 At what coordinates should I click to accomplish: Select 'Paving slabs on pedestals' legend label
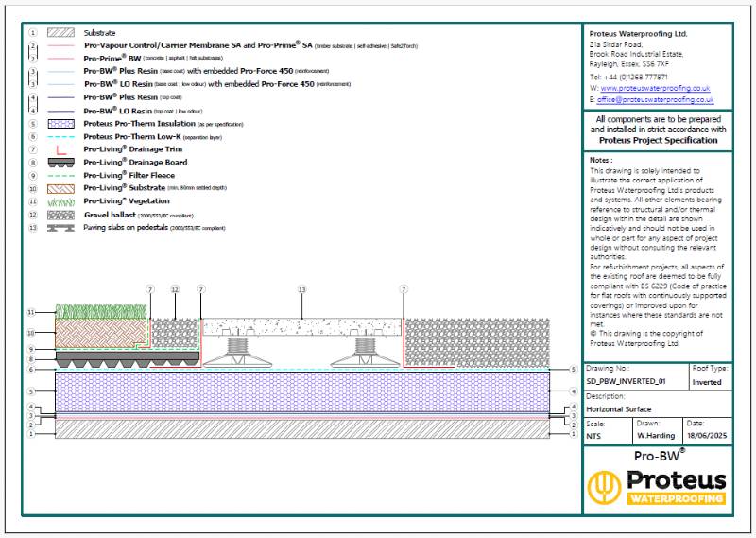[126, 227]
